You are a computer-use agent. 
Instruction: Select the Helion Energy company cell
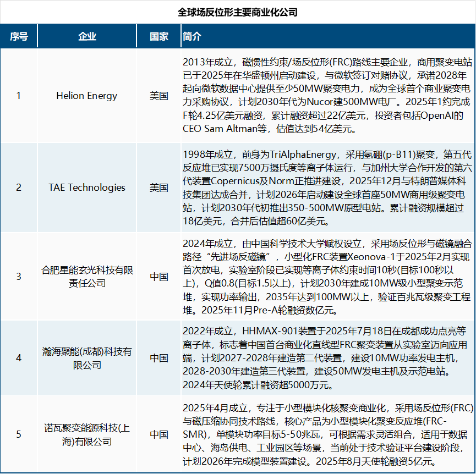[87, 96]
